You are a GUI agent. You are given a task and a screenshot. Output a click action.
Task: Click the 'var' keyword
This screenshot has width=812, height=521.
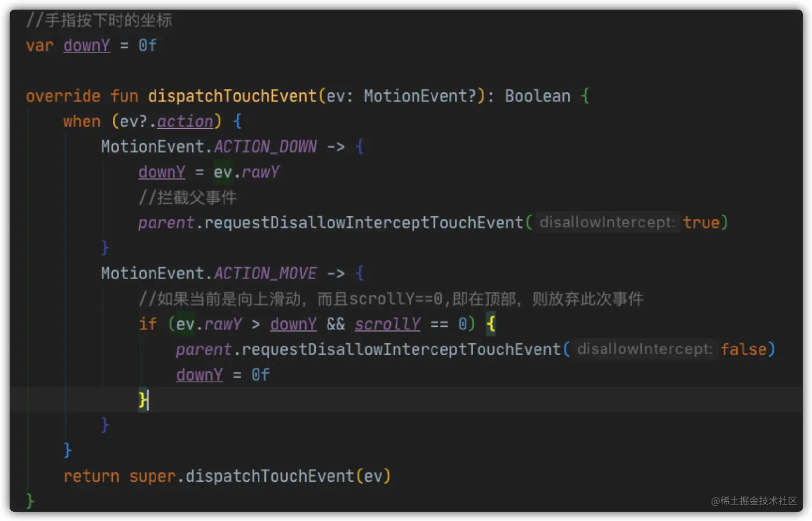tap(40, 46)
